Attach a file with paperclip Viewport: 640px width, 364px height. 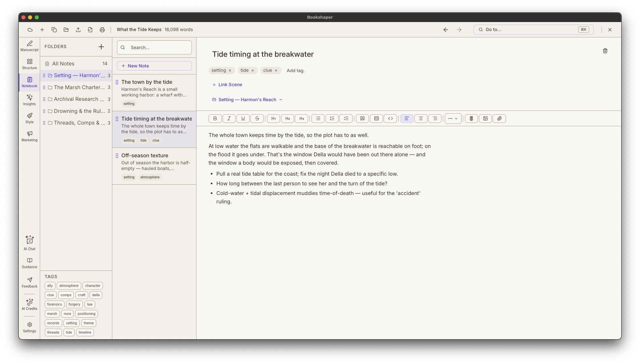[x=499, y=119]
